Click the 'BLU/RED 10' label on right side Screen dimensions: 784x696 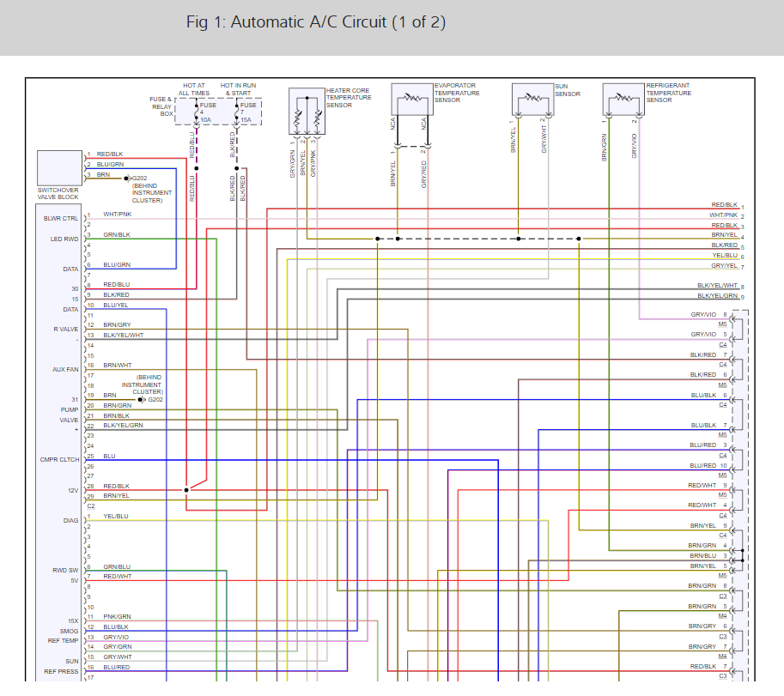(x=708, y=466)
